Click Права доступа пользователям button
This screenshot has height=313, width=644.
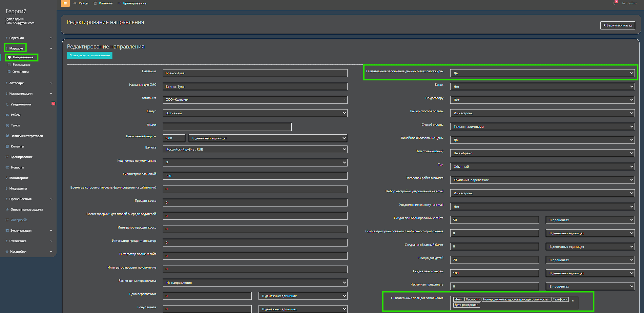[90, 56]
